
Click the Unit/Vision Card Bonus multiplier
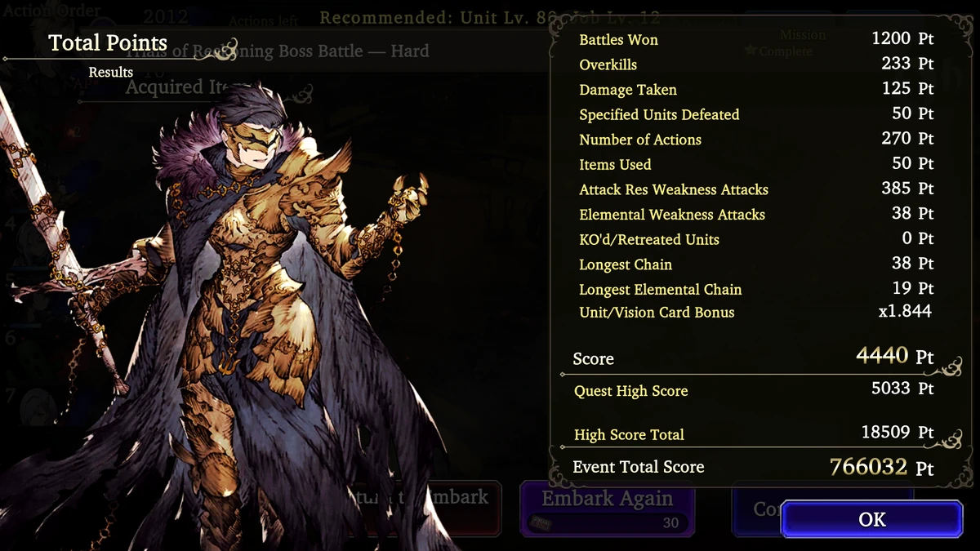coord(905,311)
